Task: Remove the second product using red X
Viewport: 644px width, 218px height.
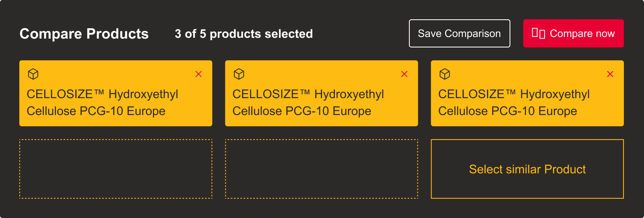Action: [x=405, y=74]
